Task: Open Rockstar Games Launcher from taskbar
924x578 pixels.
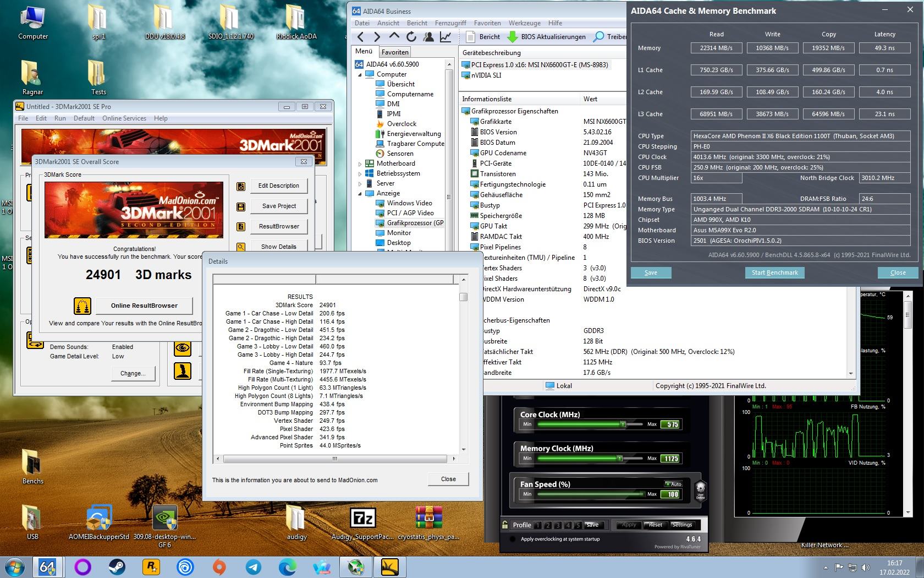Action: pyautogui.click(x=151, y=566)
